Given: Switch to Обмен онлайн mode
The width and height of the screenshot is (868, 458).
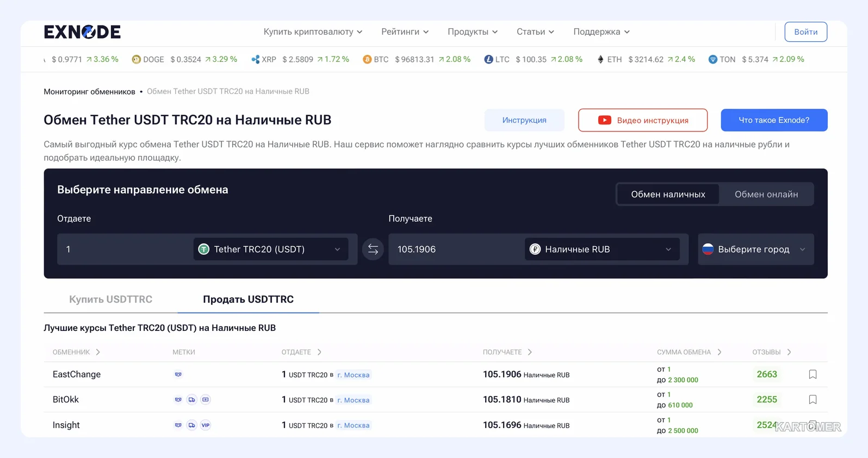Looking at the screenshot, I should [x=766, y=194].
